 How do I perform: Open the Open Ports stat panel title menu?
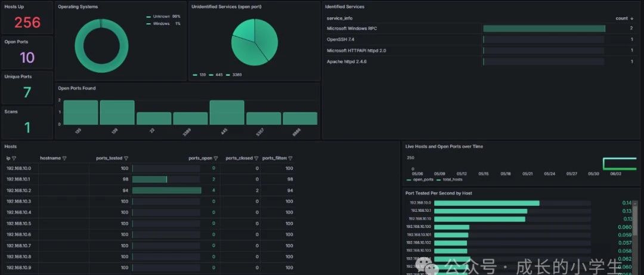17,42
